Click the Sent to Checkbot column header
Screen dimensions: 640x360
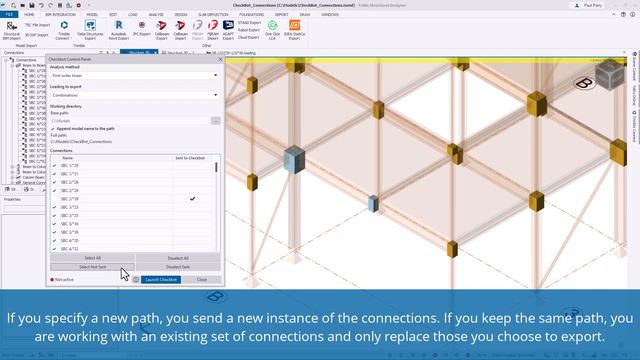coord(190,158)
